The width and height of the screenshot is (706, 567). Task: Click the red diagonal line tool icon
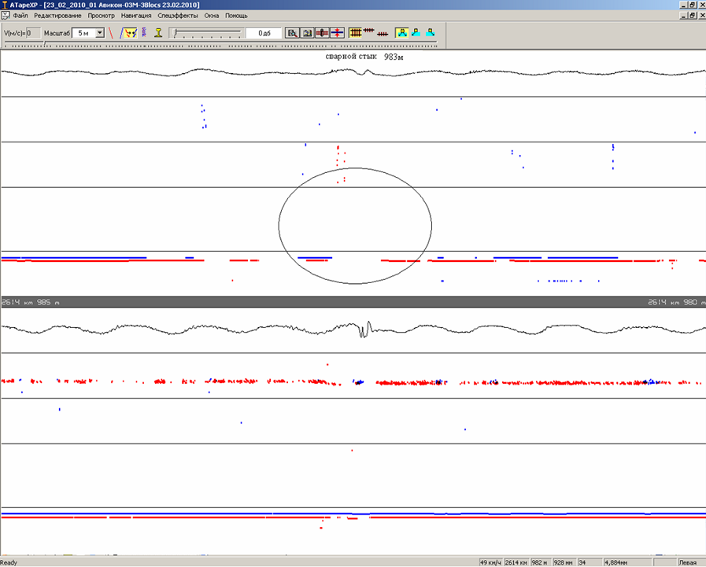[x=113, y=33]
